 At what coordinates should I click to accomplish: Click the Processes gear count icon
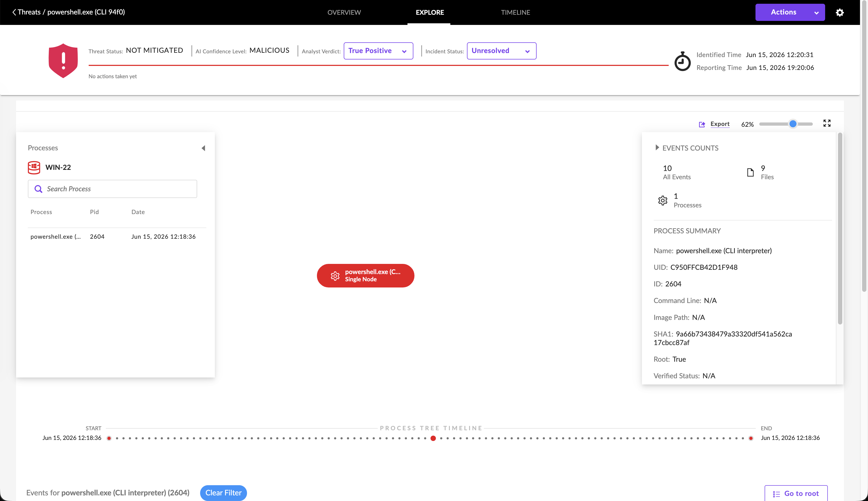pos(663,201)
